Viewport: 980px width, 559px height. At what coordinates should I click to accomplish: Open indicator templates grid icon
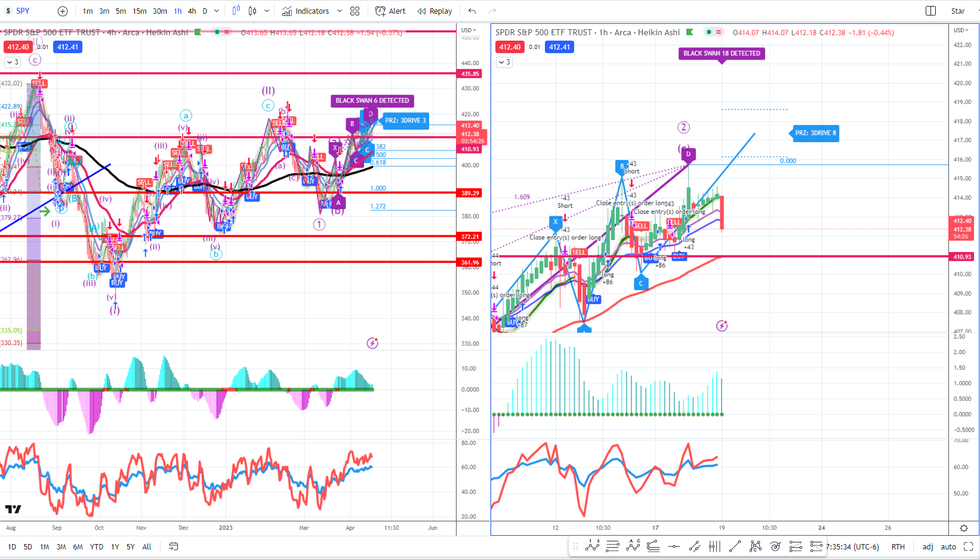[355, 11]
